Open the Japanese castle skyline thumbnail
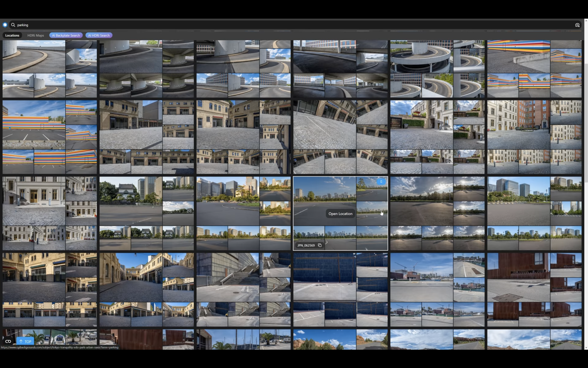Image resolution: width=588 pixels, height=368 pixels. coord(131,201)
